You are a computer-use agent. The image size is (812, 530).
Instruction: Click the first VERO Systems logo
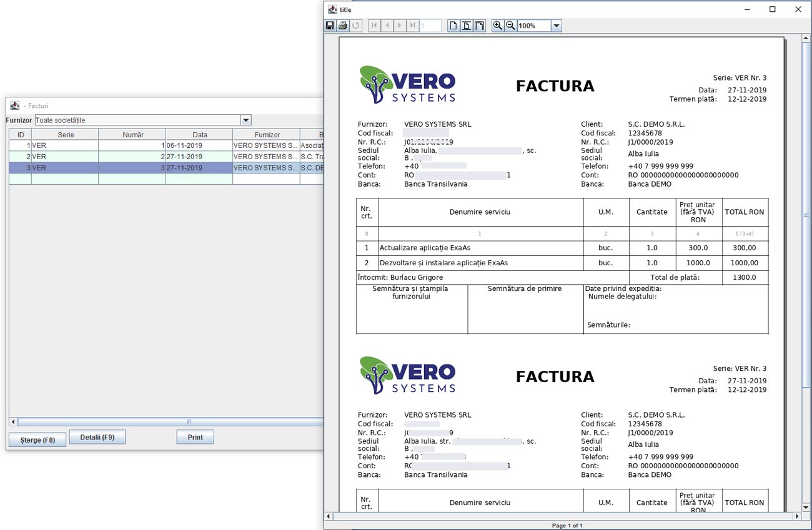pos(407,84)
